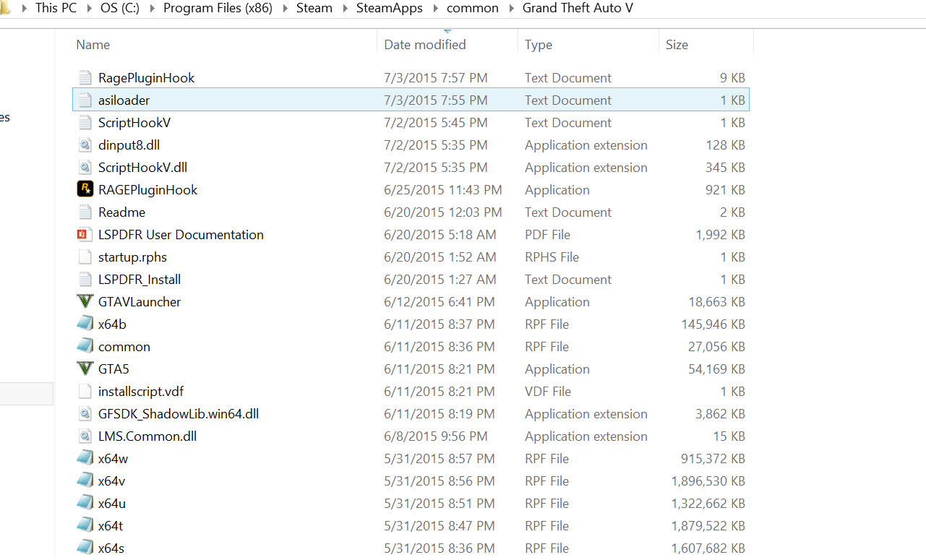Sort by the Size column header
Screen dimensions: 926x560
[677, 45]
